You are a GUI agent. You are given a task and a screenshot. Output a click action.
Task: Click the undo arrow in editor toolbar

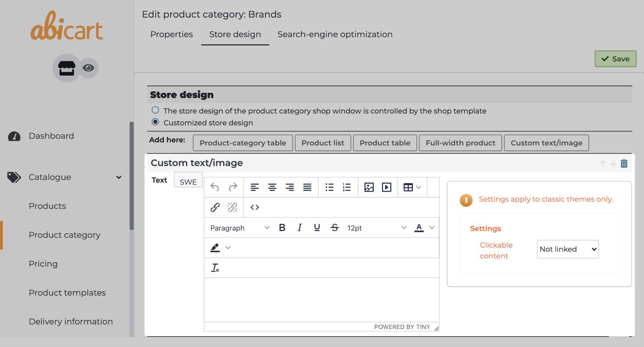[x=215, y=187]
